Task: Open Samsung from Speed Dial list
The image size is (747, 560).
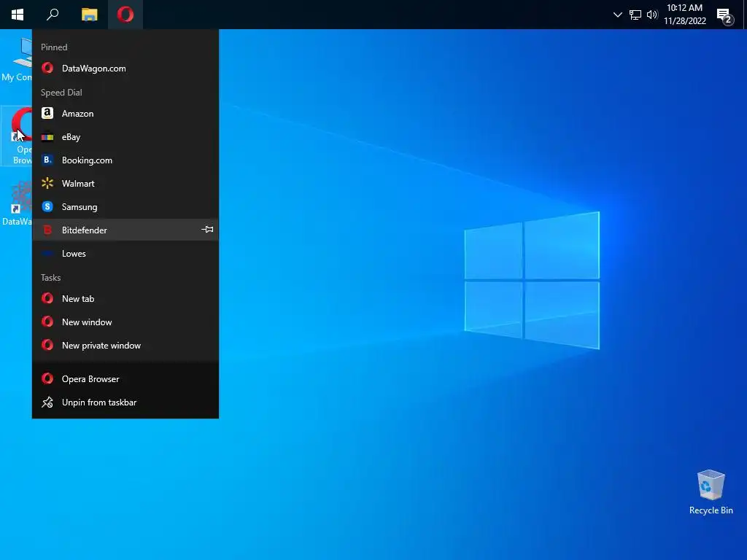Action: [125, 206]
